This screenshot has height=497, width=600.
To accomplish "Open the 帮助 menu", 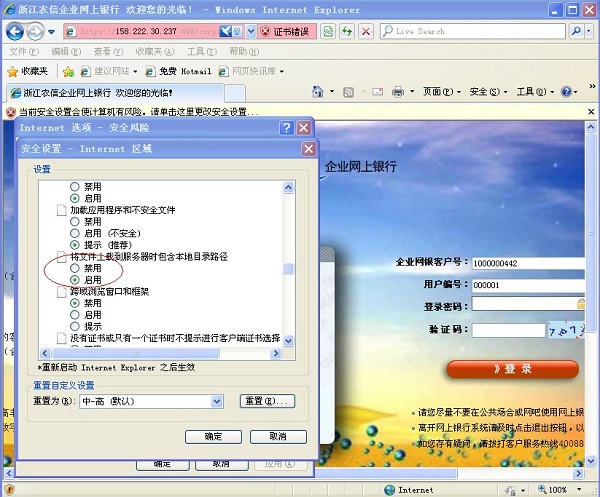I will pyautogui.click(x=244, y=51).
